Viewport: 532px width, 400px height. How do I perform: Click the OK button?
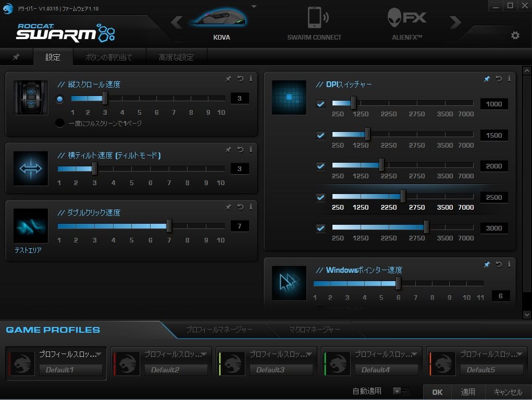[437, 392]
